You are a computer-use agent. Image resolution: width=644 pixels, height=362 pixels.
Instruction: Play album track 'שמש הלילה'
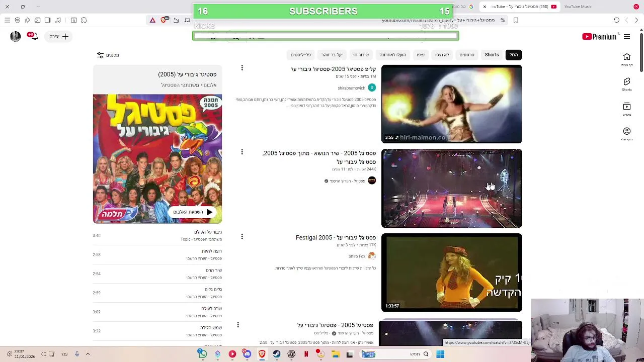point(157,331)
